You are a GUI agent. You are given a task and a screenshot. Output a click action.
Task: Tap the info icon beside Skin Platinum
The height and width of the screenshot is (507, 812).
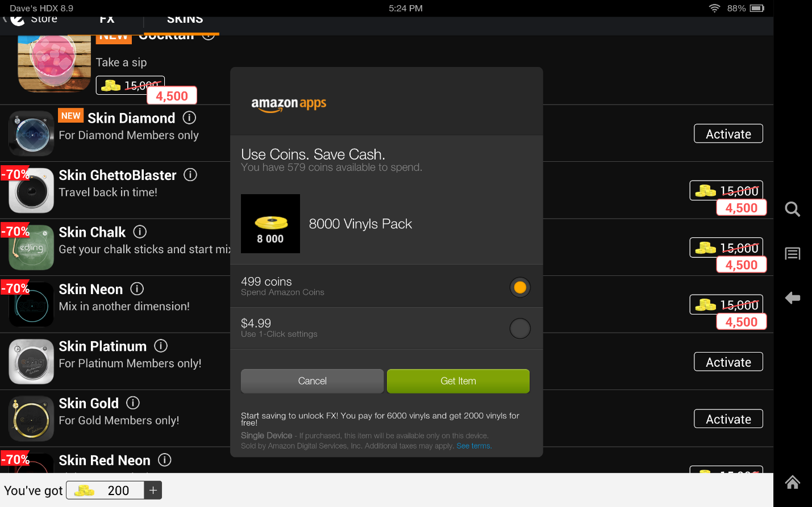(161, 345)
